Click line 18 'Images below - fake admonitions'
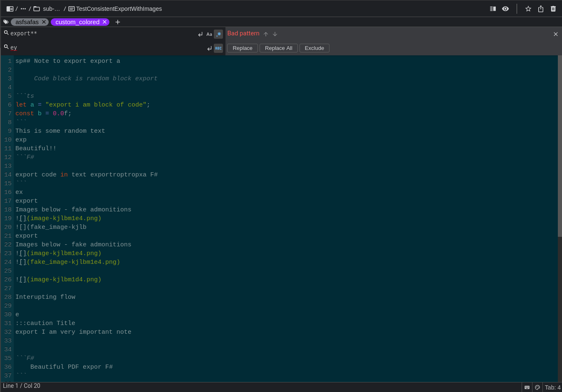 tap(73, 210)
